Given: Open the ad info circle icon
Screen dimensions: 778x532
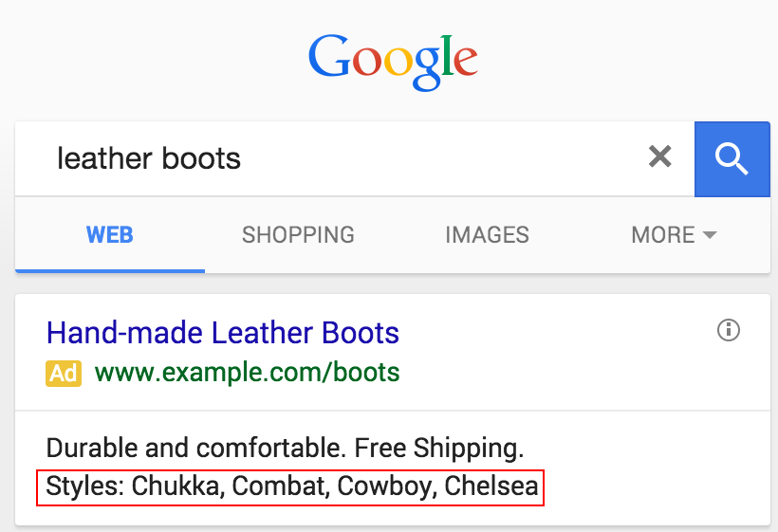Looking at the screenshot, I should [729, 330].
